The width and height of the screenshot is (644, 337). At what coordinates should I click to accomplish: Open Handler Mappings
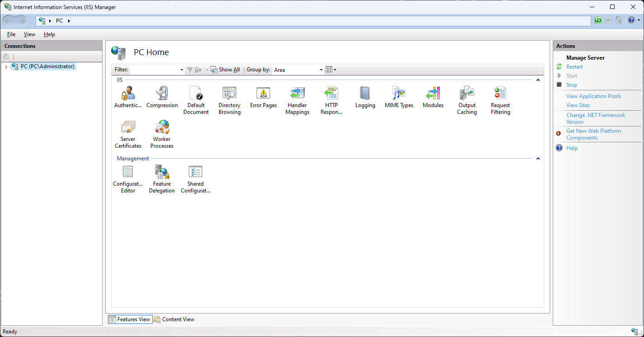point(297,100)
